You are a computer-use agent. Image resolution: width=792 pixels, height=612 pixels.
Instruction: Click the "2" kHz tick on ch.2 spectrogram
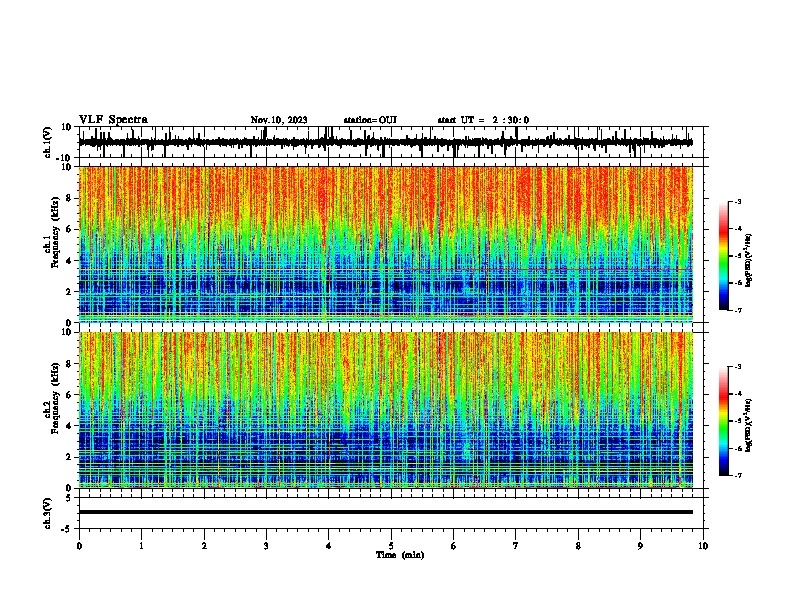coord(69,457)
